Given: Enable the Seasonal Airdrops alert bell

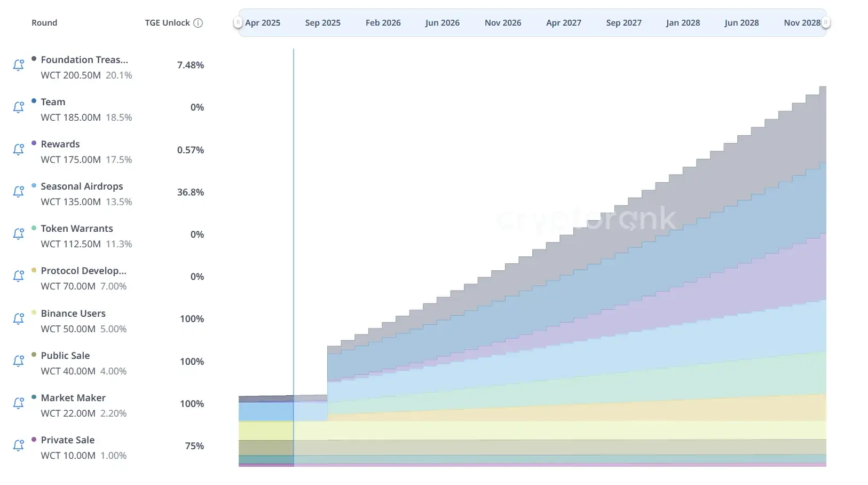Looking at the screenshot, I should pos(19,192).
